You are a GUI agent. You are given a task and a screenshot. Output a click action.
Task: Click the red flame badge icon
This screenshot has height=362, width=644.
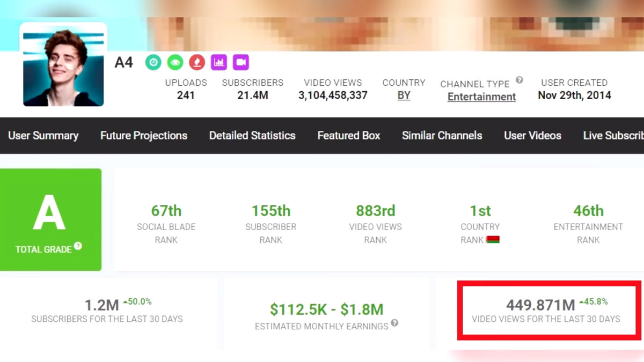tap(197, 62)
